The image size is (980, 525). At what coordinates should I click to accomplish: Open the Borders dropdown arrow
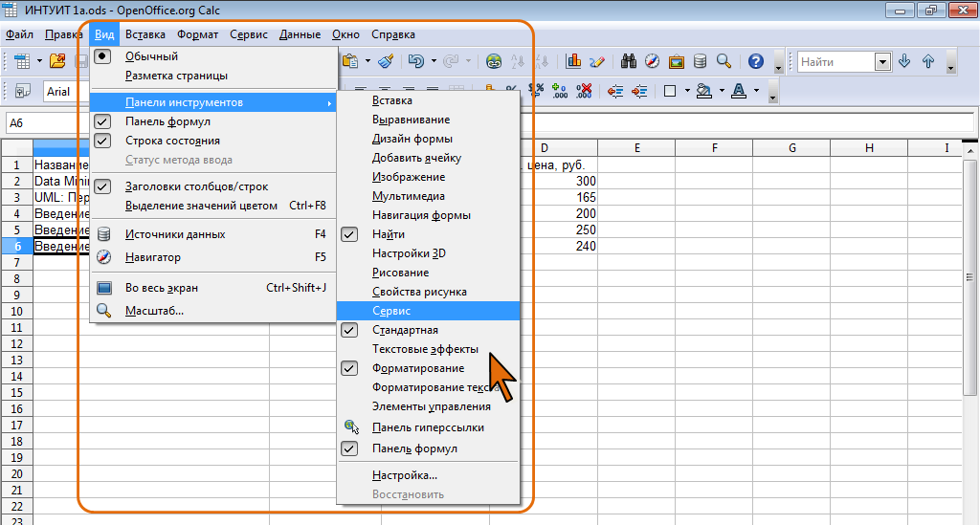pos(687,91)
